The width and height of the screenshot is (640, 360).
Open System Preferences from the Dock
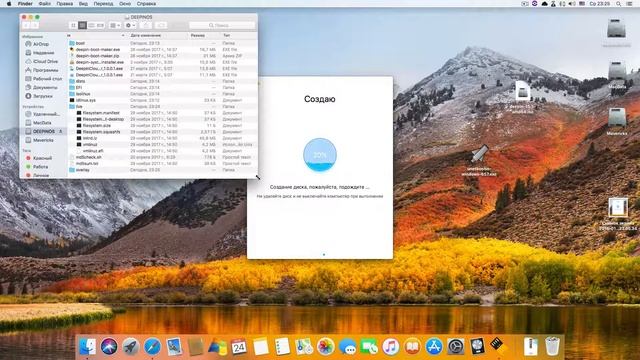(456, 347)
